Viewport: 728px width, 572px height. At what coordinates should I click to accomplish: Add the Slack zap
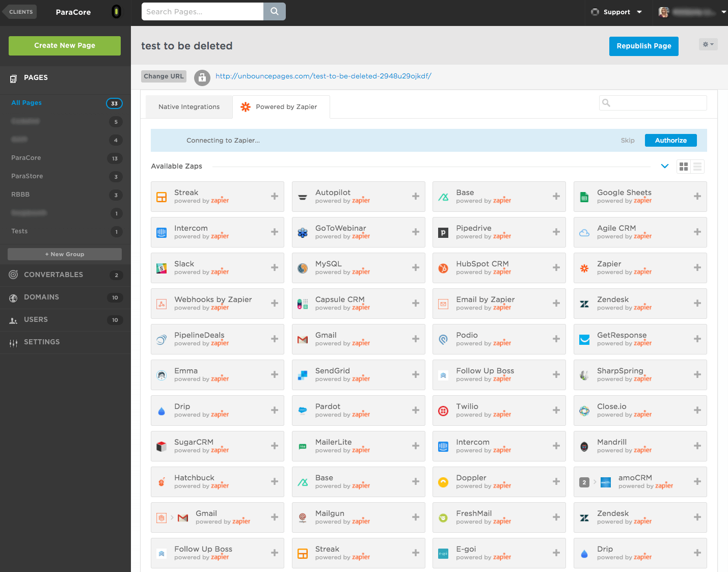274,267
